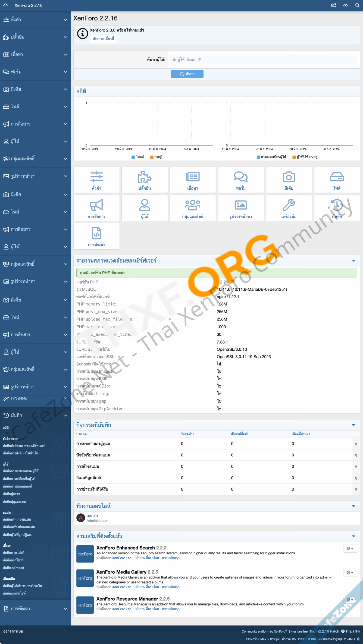
Task: Open the forum speech-bubbles tile (ฟอรั่ม)
Action: pos(240,180)
